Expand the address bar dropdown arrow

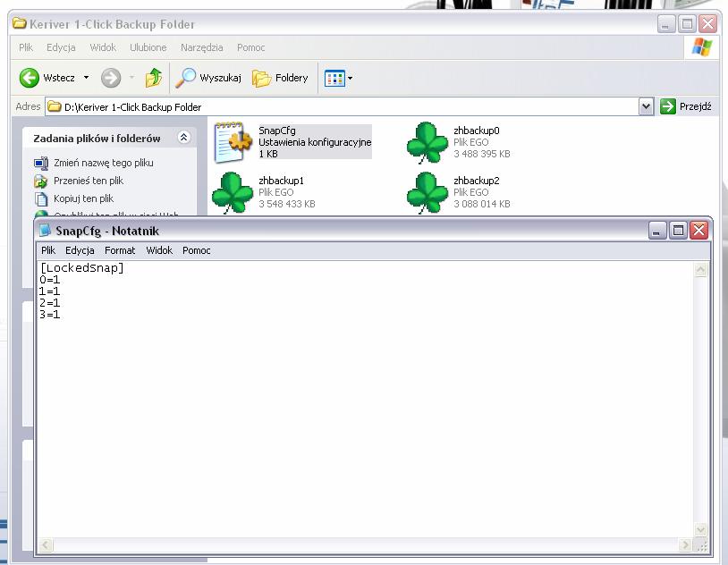click(646, 106)
